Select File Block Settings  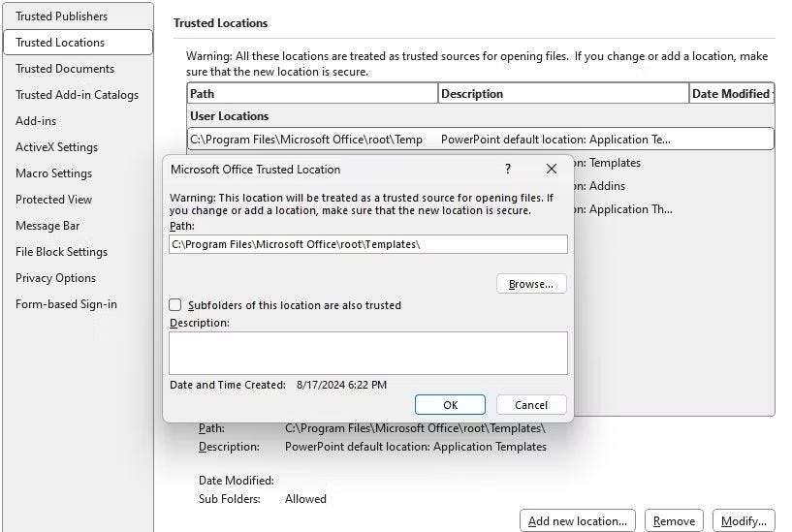point(61,252)
